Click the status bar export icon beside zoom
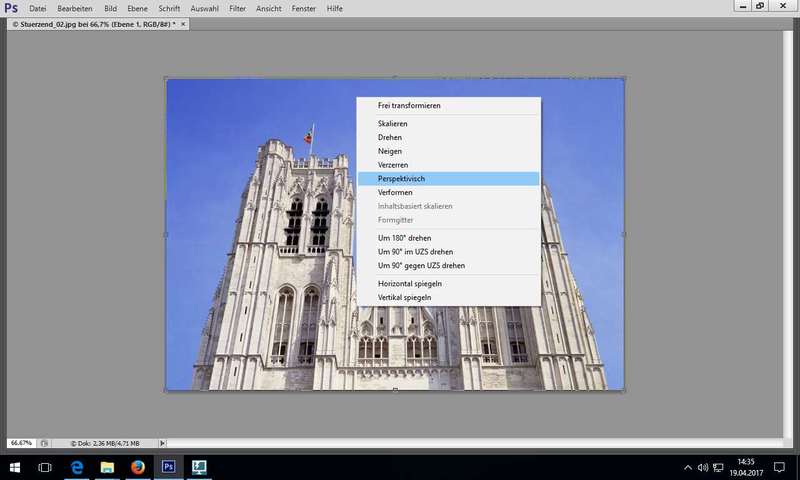This screenshot has width=800, height=480. (x=44, y=442)
